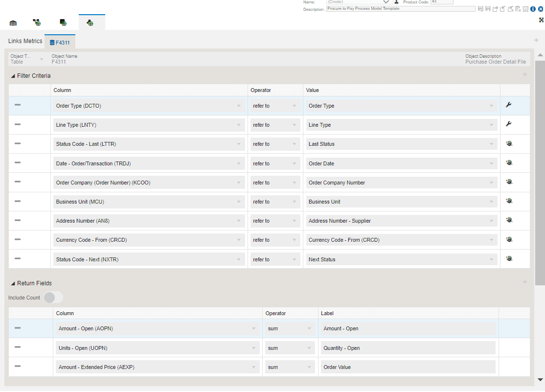The height and width of the screenshot is (392, 545).
Task: Click the globe icon in Next Status row
Action: point(509,258)
